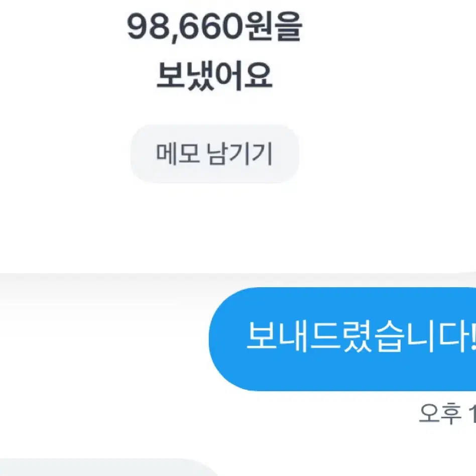Image resolution: width=476 pixels, height=476 pixels.
Task: Click the 660 digits in the sent amount
Action: (x=213, y=28)
